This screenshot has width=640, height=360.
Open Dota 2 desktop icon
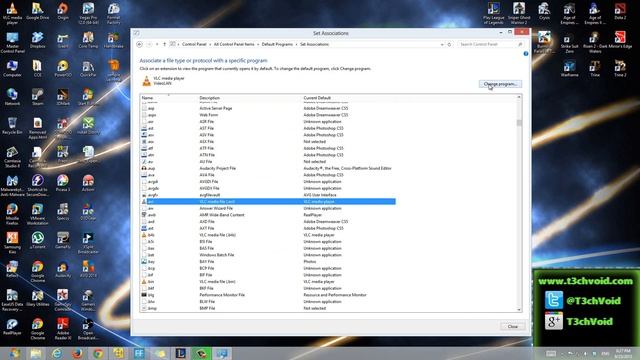coord(620,11)
